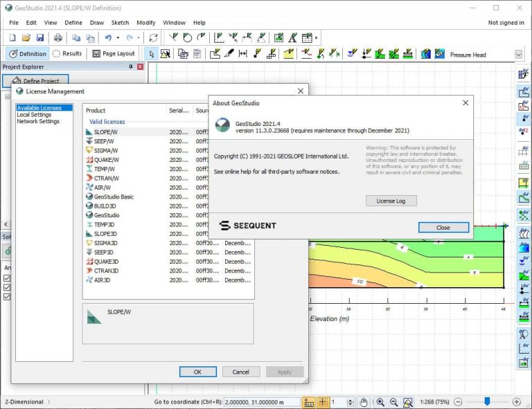The image size is (532, 409).
Task: Click Close in About GeoStudio dialog
Action: [443, 228]
